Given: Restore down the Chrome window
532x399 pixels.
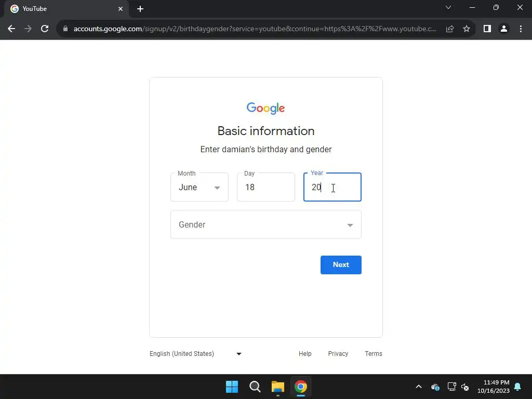Looking at the screenshot, I should [x=496, y=7].
